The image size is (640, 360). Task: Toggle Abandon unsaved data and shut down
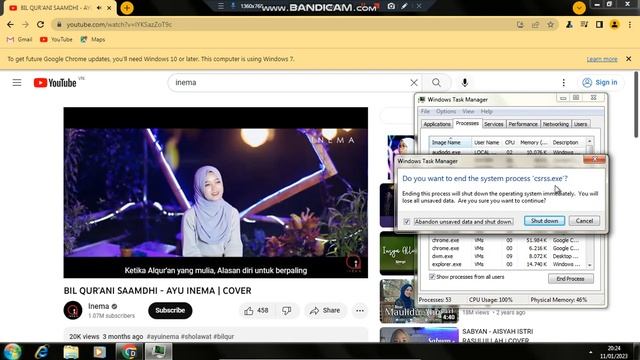407,222
